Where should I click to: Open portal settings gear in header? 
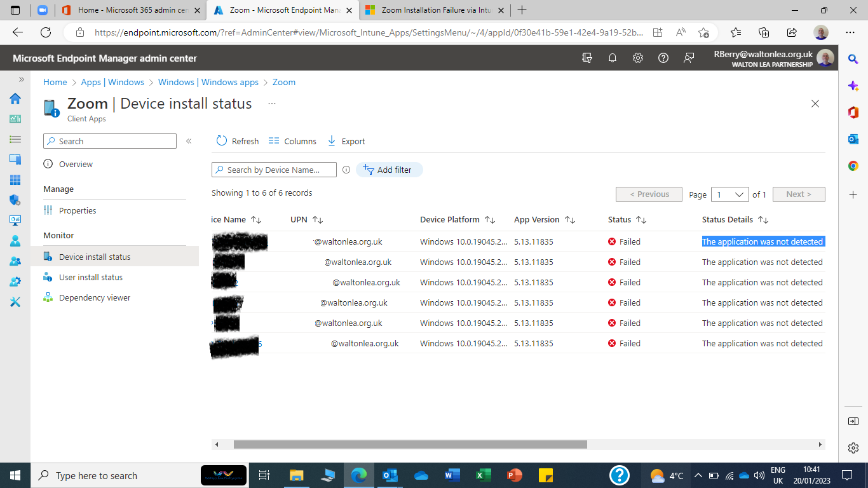[638, 58]
